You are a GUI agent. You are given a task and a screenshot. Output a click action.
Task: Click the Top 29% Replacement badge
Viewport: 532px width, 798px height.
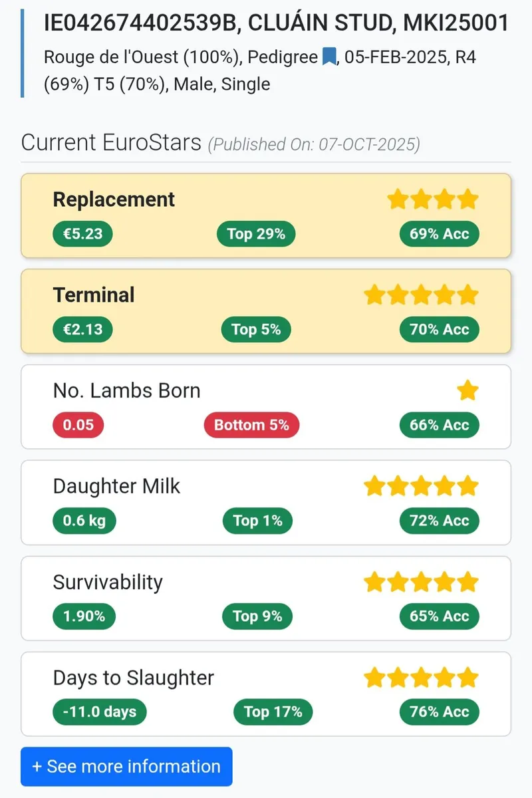pyautogui.click(x=256, y=234)
